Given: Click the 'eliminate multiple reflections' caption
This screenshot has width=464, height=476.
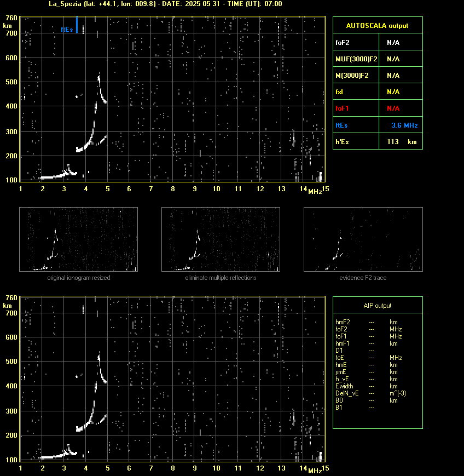Looking at the screenshot, I should click(221, 278).
